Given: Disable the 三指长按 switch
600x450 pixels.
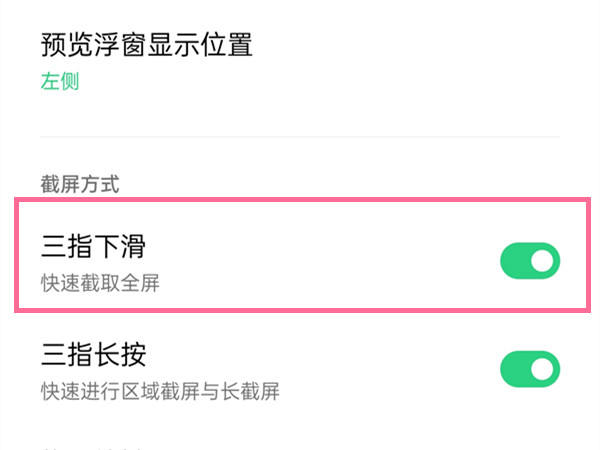Looking at the screenshot, I should 529,368.
